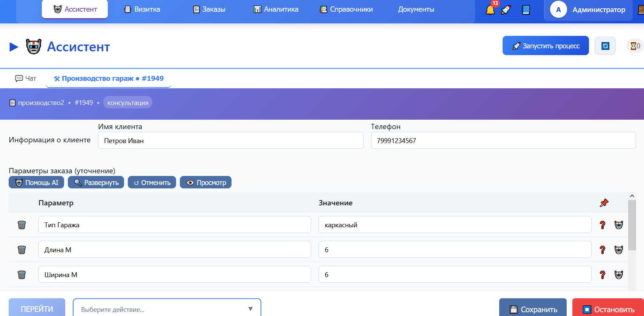Click the pin icon in table header
The height and width of the screenshot is (316, 644).
pos(604,203)
